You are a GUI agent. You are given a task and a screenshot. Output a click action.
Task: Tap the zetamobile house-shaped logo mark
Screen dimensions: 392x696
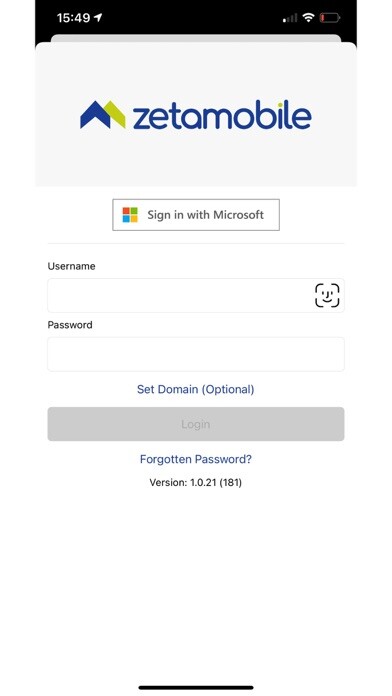click(103, 115)
